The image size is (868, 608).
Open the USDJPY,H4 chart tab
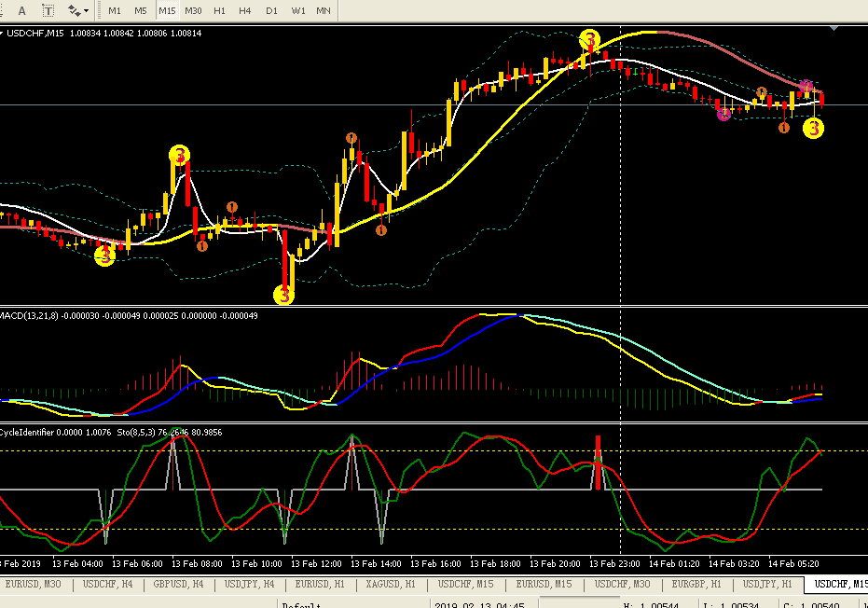pyautogui.click(x=250, y=584)
